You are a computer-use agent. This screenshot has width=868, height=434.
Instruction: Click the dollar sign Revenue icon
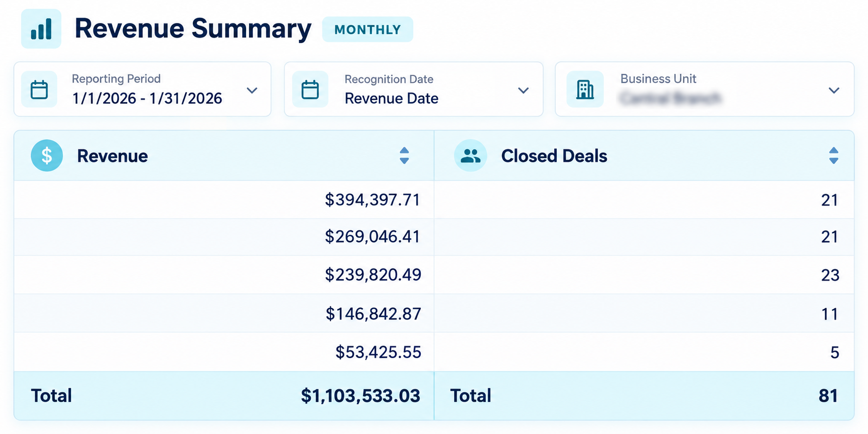coord(47,156)
